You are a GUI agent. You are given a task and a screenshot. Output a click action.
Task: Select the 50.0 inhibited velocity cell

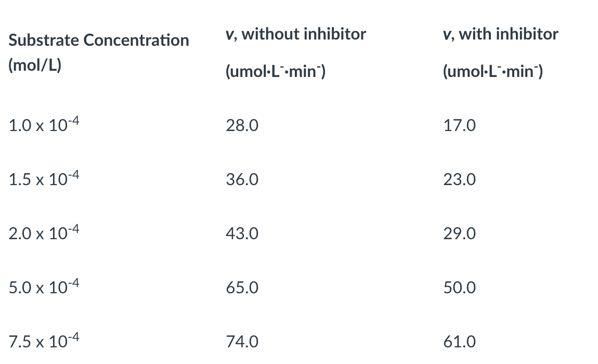[x=459, y=288]
